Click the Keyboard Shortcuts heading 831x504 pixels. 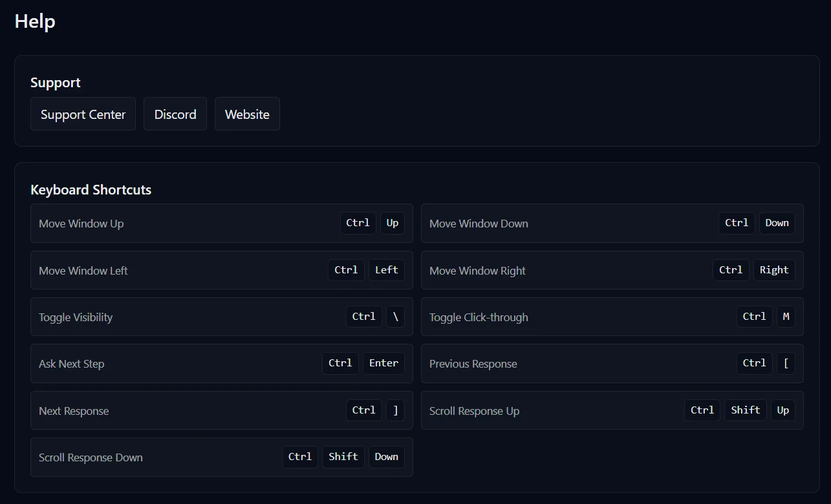(91, 190)
